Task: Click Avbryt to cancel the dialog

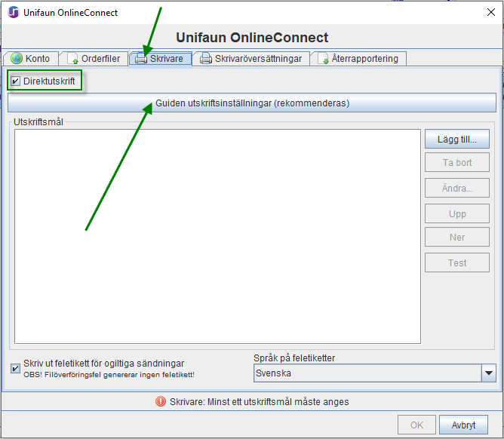Action: [463, 425]
